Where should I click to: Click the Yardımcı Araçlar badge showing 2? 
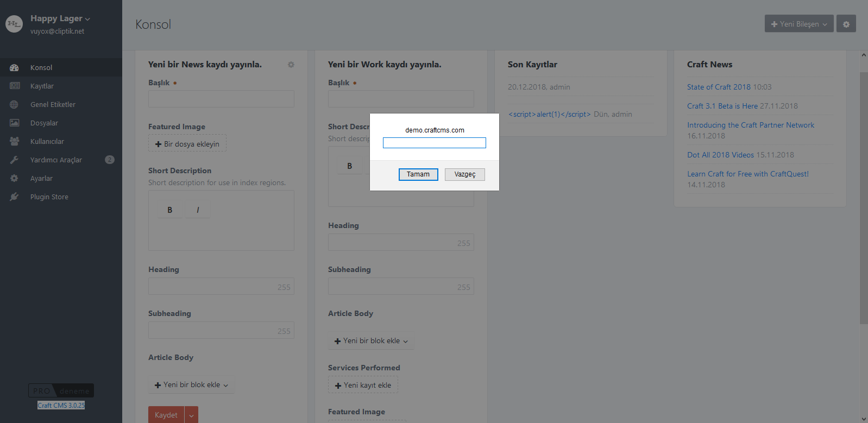pyautogui.click(x=110, y=160)
